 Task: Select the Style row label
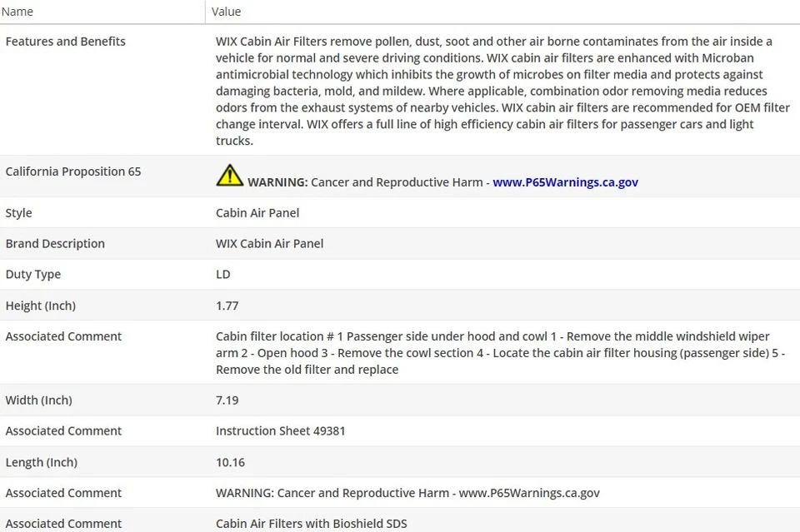(19, 213)
